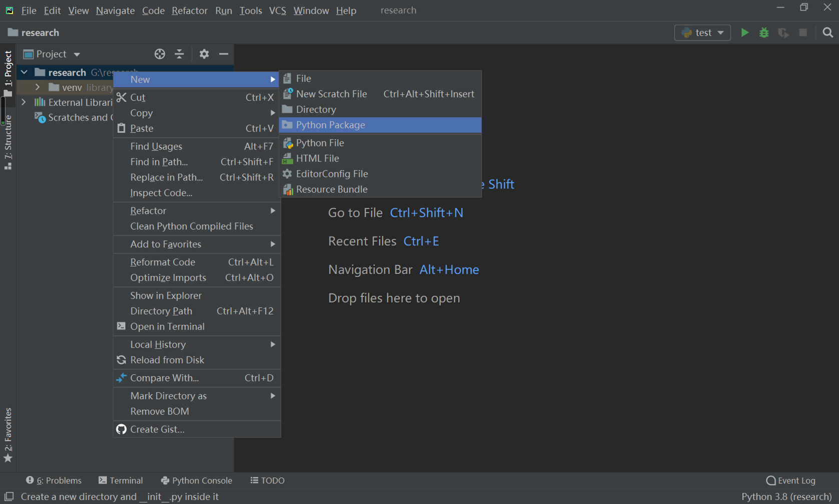Open the Navigate menu
Image resolution: width=839 pixels, height=504 pixels.
115,10
